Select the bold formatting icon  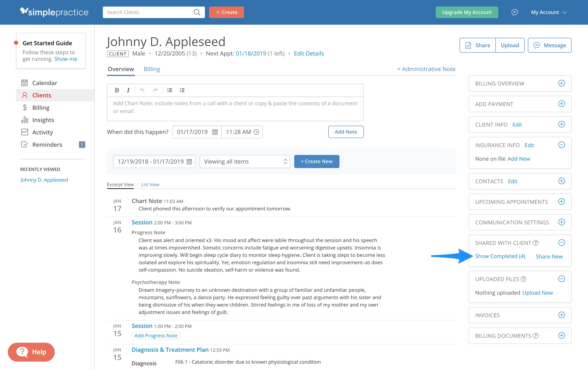pyautogui.click(x=117, y=90)
